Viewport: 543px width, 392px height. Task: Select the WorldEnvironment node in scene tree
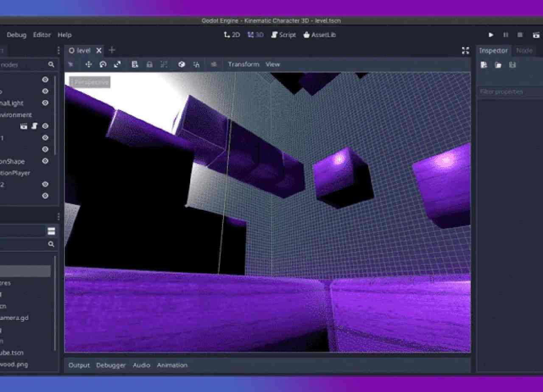(x=16, y=115)
